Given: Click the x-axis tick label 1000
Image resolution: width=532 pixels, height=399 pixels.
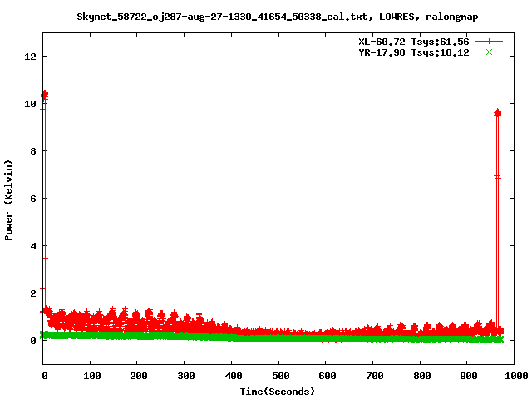Looking at the screenshot, I should click(516, 376).
